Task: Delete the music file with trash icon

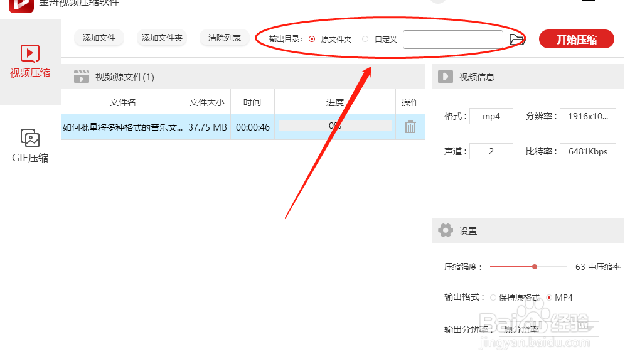Action: 410,126
